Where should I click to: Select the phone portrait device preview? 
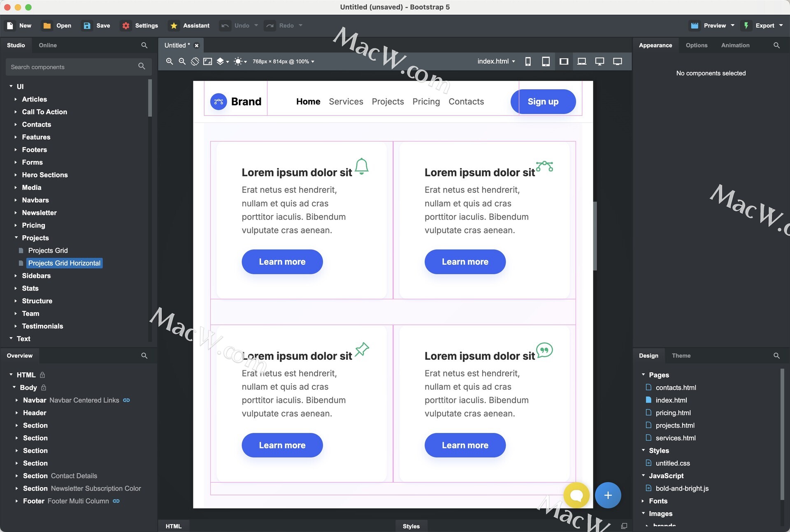point(528,61)
